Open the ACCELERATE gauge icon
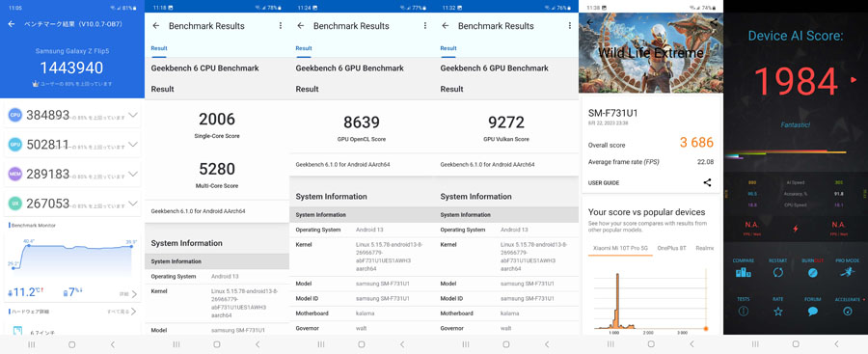 click(x=847, y=312)
